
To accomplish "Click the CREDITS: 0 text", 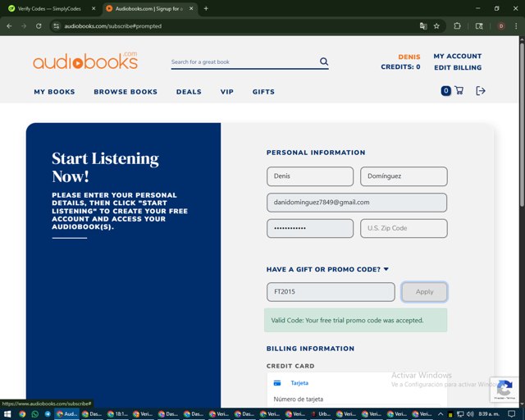I will [400, 67].
